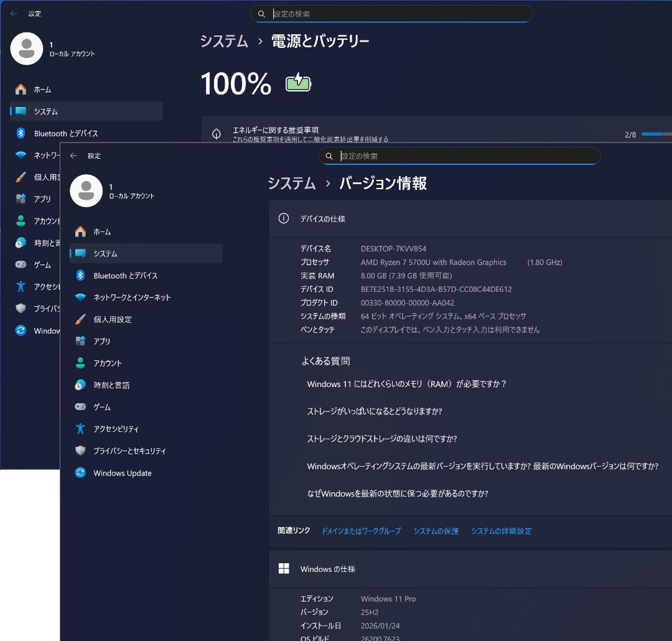Open アクセシビリティ settings
This screenshot has height=641, width=672.
(119, 429)
